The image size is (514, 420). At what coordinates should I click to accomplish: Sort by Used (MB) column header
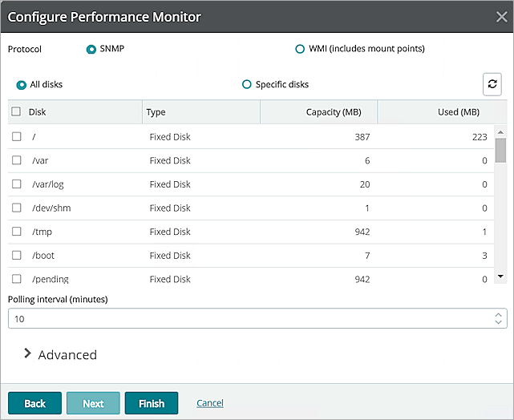[x=459, y=112]
